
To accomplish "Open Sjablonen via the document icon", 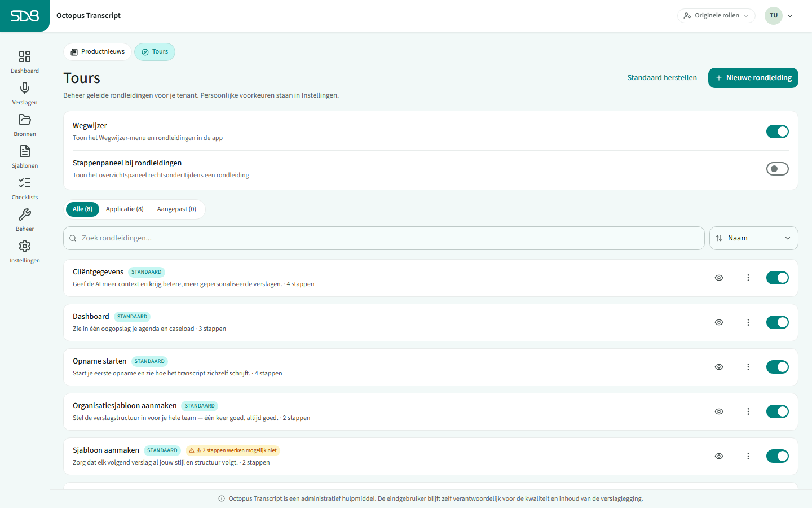I will point(25,151).
